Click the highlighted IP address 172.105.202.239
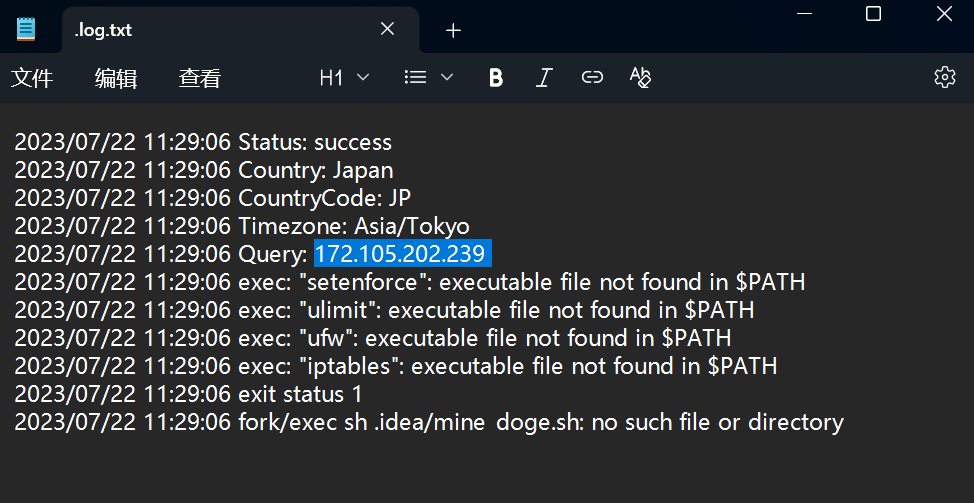974x503 pixels. pos(400,254)
